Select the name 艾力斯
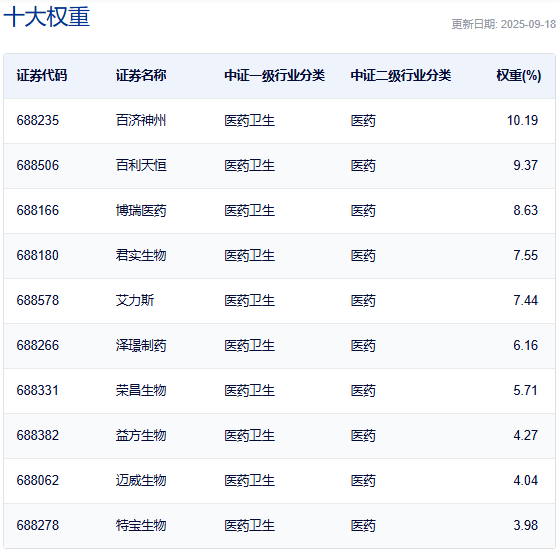This screenshot has width=559, height=555. point(135,300)
